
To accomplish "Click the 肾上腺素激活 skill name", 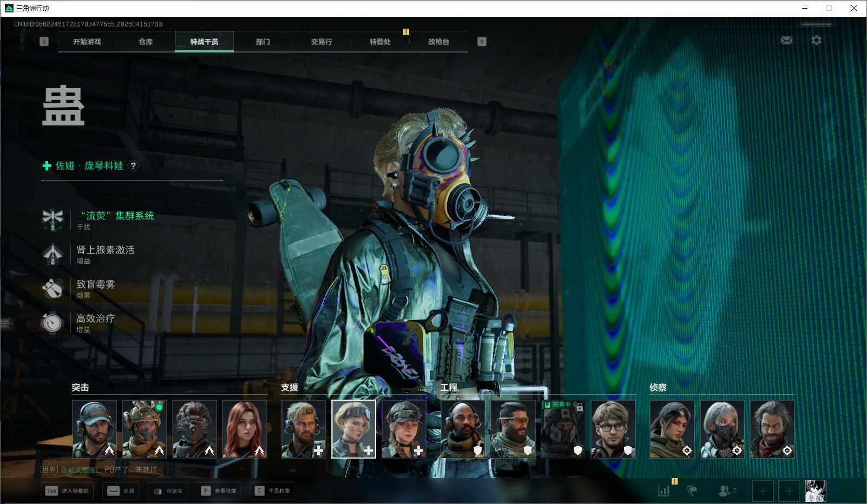I will pos(106,250).
